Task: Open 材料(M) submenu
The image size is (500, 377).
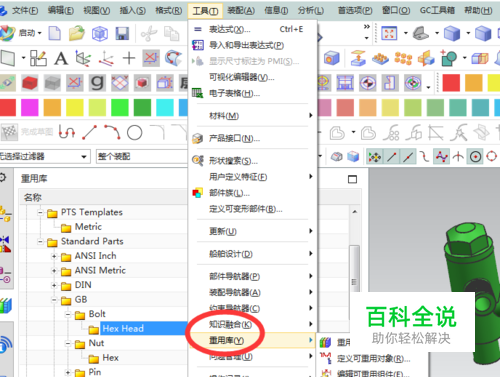Action: coord(252,115)
